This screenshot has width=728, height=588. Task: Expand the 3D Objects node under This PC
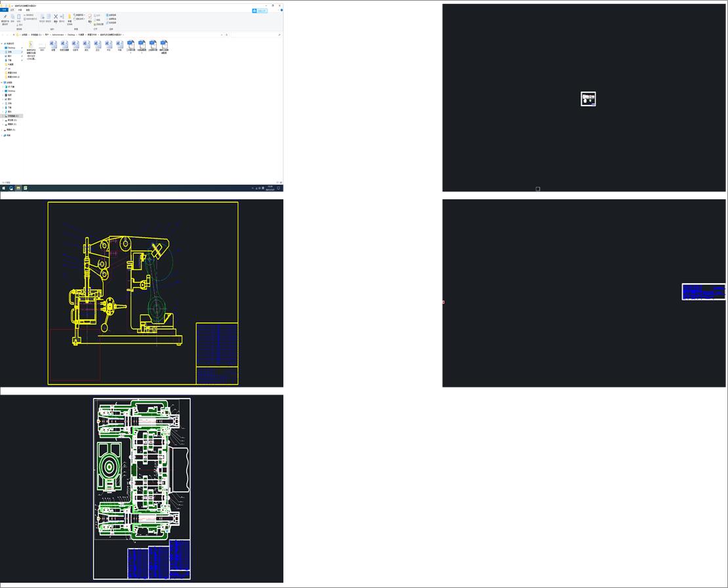(3, 87)
